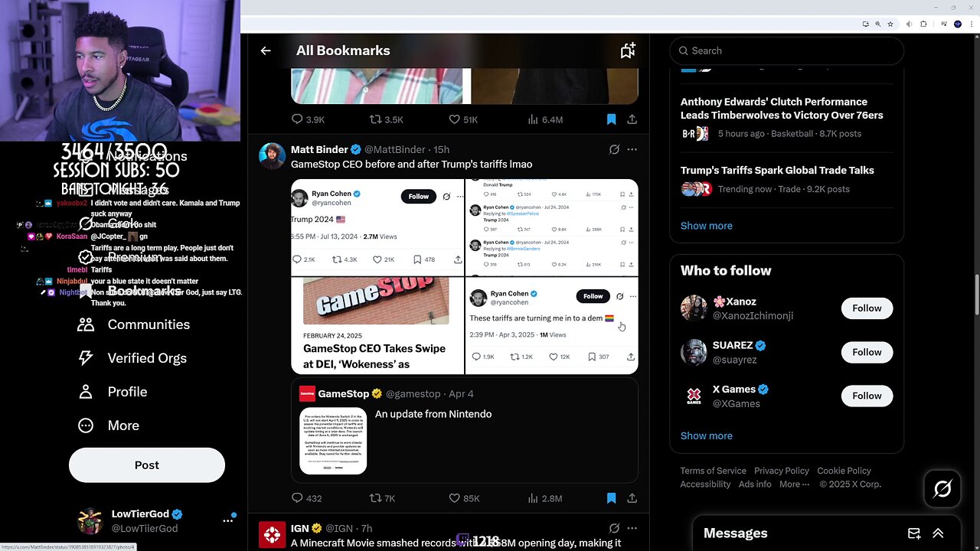Image resolution: width=980 pixels, height=551 pixels.
Task: Remove bookmark from the 6.4M views tweet
Action: pos(611,119)
